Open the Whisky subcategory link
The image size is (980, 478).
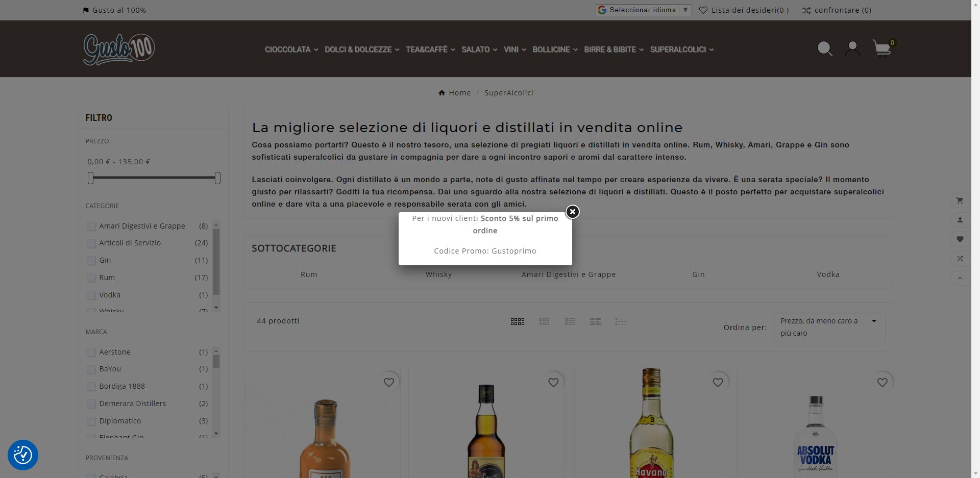tap(439, 274)
